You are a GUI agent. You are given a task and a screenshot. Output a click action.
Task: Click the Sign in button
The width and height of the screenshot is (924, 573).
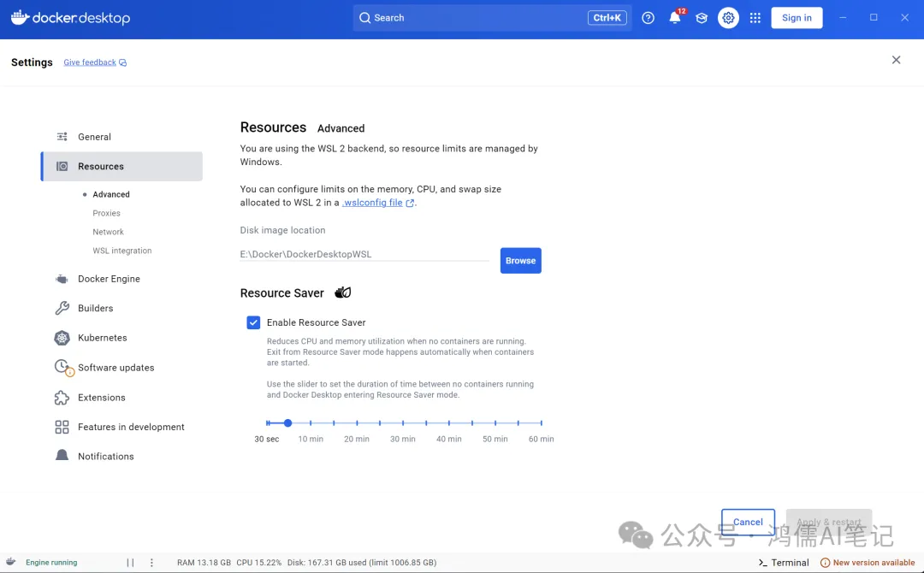[797, 18]
